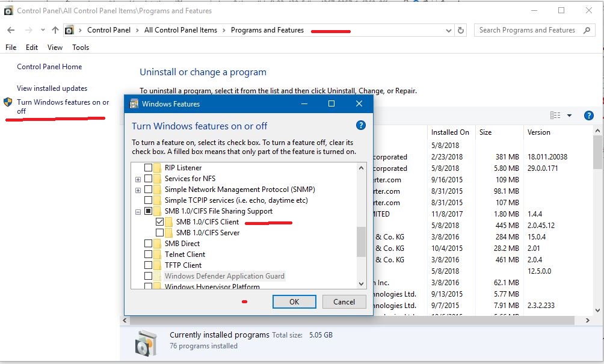Minimize the Windows Features dialog
The image size is (604, 364).
(x=304, y=103)
